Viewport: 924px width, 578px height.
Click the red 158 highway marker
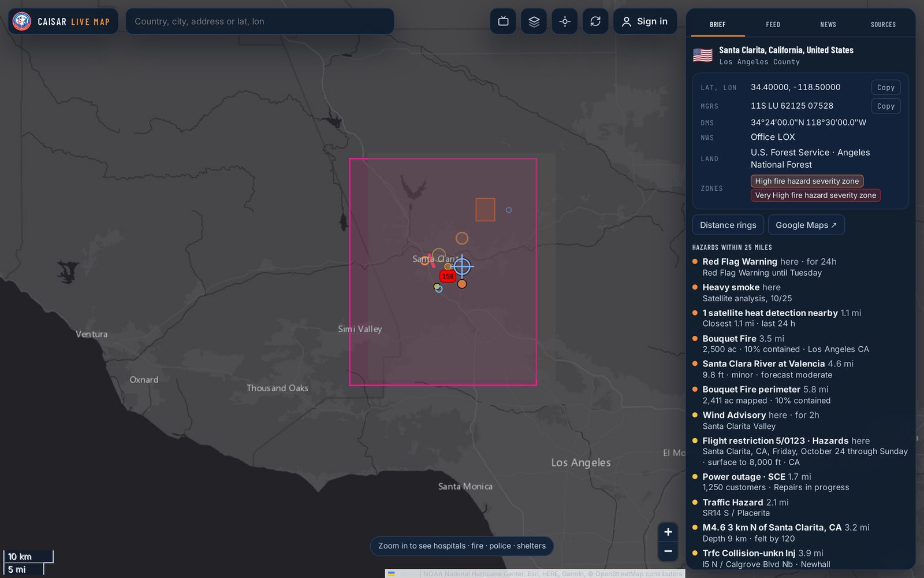pyautogui.click(x=448, y=276)
